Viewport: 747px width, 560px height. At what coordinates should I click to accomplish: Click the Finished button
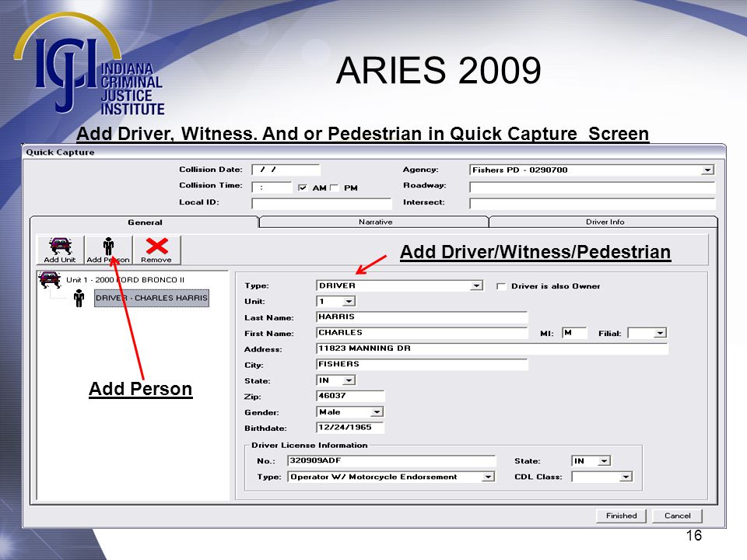621,516
